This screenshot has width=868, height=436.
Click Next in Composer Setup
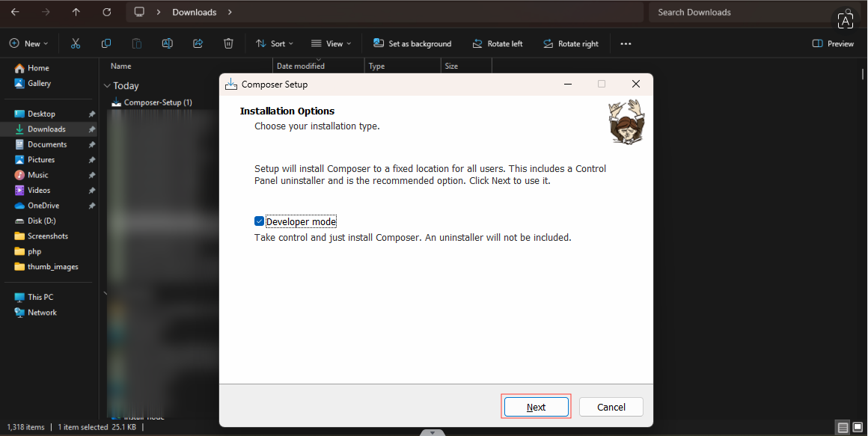(x=536, y=408)
